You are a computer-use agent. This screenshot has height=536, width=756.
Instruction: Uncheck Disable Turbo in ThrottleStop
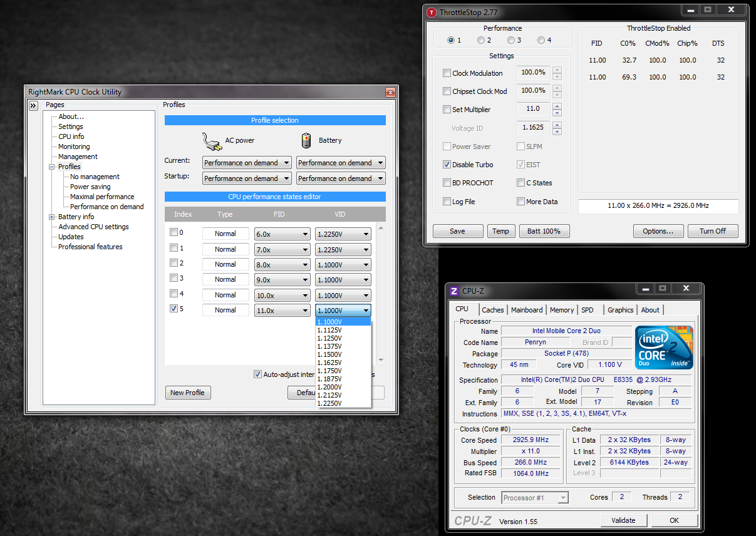tap(447, 165)
